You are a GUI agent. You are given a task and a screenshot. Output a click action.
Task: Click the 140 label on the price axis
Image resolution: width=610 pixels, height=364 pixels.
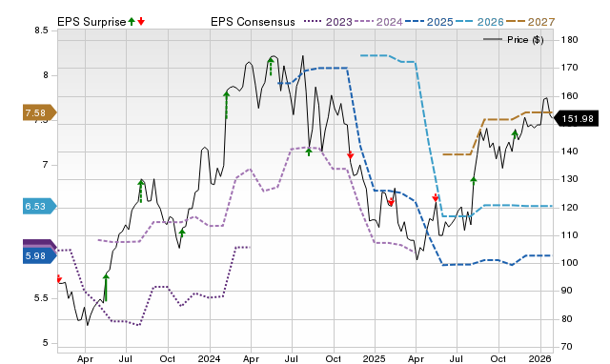point(570,152)
